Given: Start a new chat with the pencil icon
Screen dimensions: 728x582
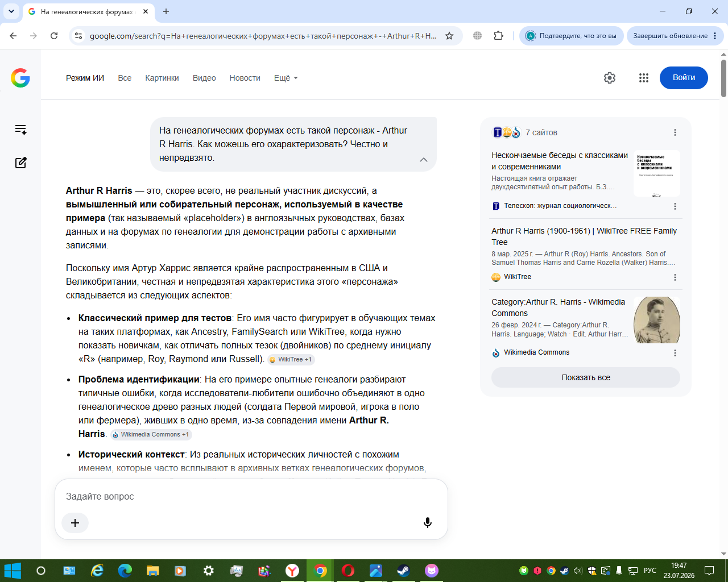Looking at the screenshot, I should pyautogui.click(x=21, y=163).
